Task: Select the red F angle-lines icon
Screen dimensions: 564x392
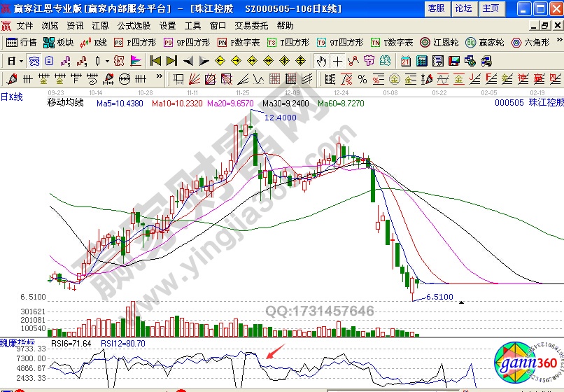Action: (491, 79)
